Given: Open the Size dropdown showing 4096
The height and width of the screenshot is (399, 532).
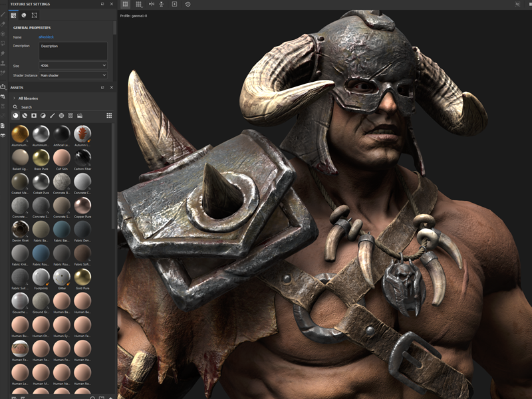Looking at the screenshot, I should click(73, 66).
